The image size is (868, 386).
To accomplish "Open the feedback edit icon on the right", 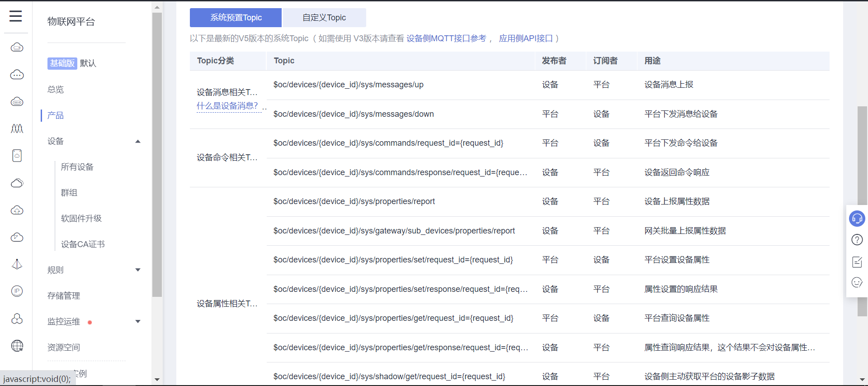I will pyautogui.click(x=857, y=262).
